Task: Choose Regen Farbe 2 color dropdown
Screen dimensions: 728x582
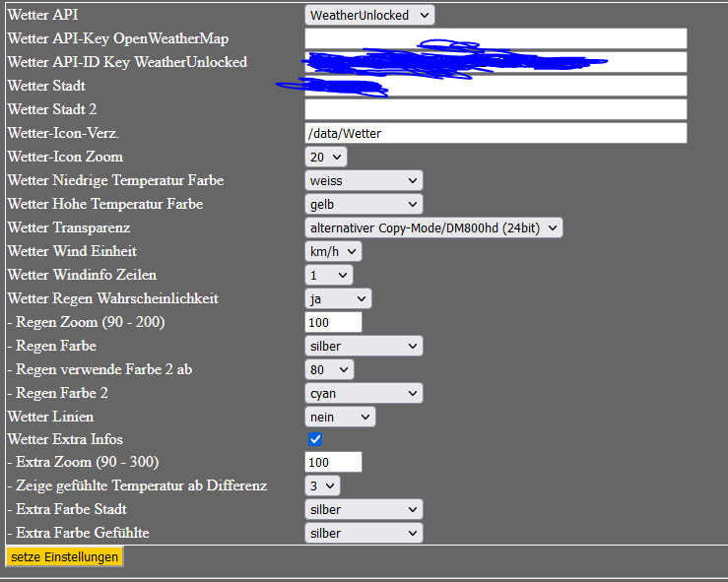Action: pyautogui.click(x=364, y=393)
